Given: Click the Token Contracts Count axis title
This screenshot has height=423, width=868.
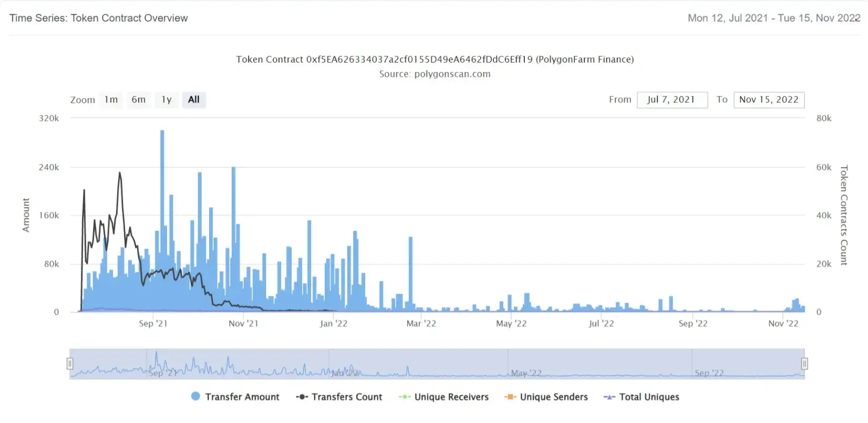Looking at the screenshot, I should click(x=844, y=215).
